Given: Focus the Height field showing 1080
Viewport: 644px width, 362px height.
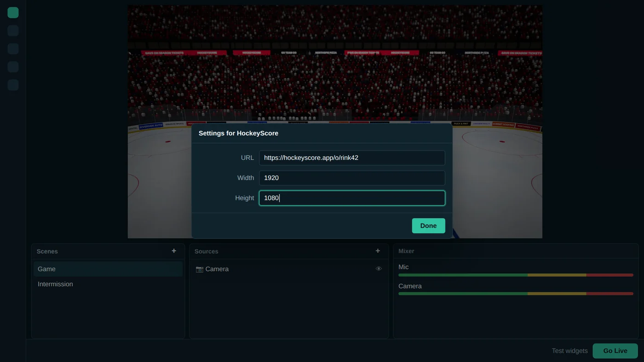Looking at the screenshot, I should click(352, 198).
